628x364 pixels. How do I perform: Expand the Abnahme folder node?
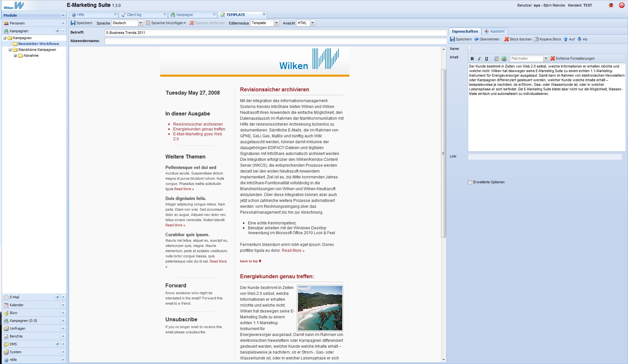tap(15, 56)
